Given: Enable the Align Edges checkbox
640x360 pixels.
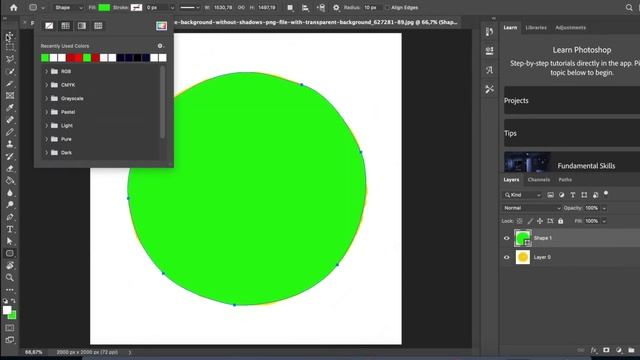Looking at the screenshot, I should [387, 7].
